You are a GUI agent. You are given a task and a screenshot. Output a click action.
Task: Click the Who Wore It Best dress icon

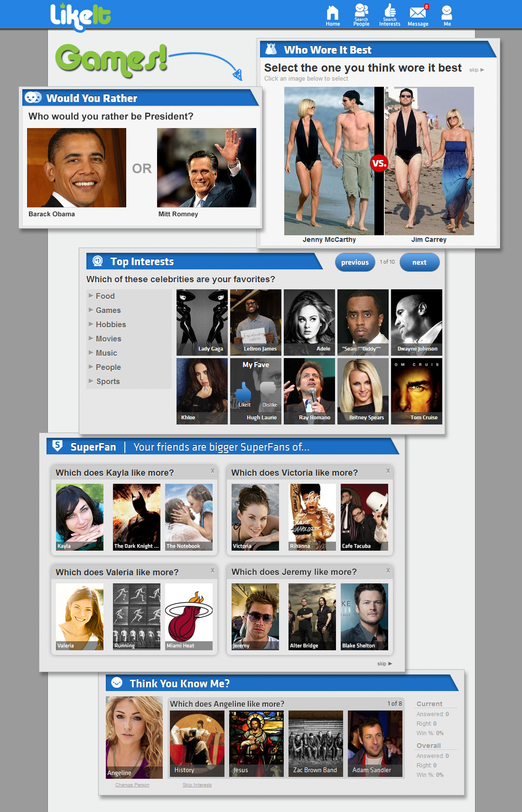coord(271,49)
